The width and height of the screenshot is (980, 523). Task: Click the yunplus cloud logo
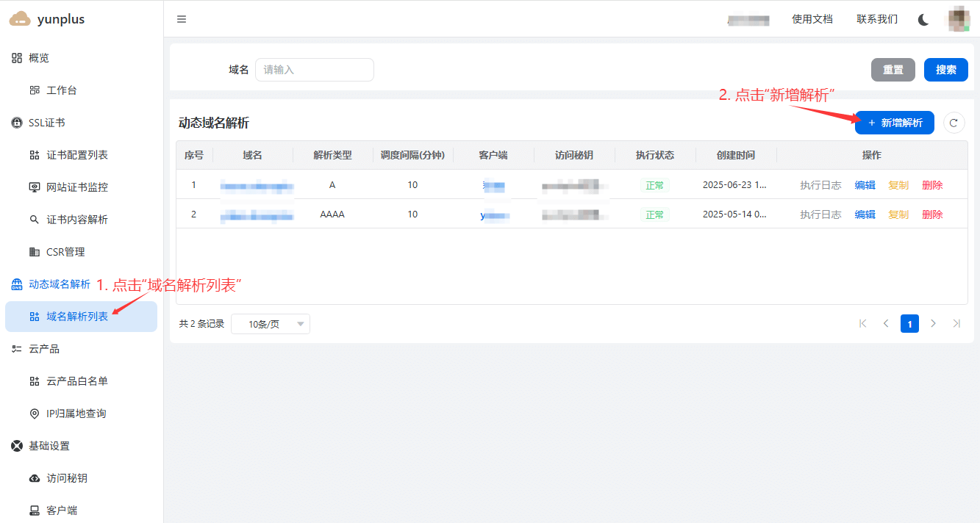[x=20, y=19]
